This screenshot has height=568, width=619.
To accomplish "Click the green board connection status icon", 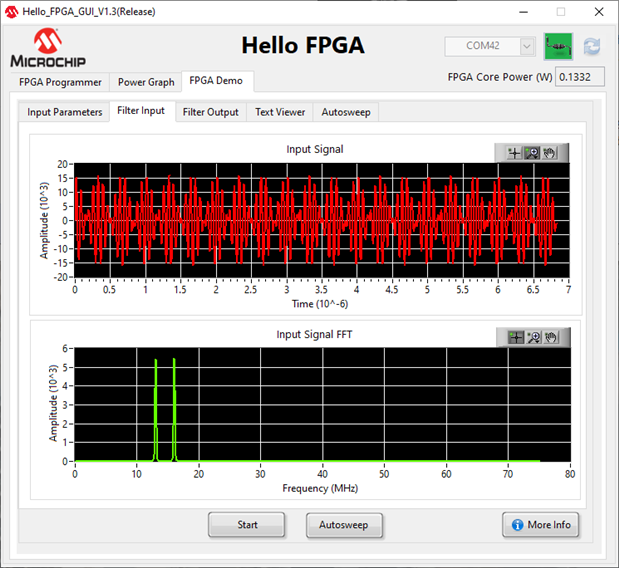I will (558, 47).
